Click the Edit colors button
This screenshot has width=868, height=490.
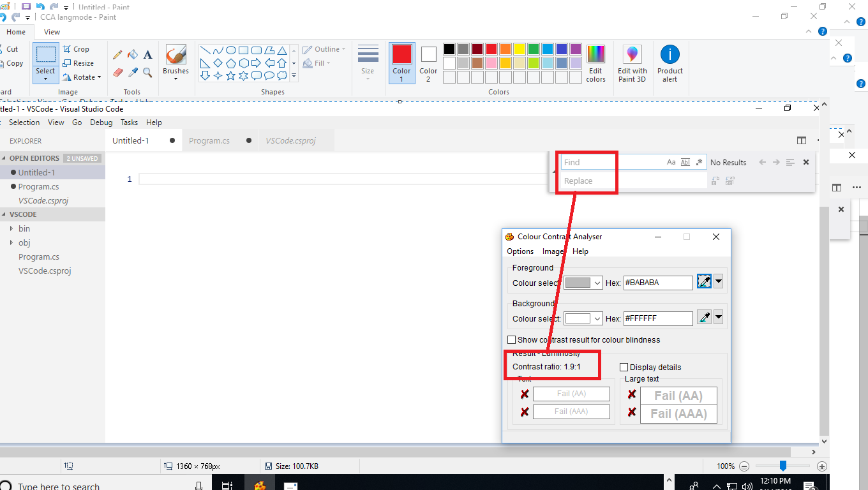coord(595,61)
